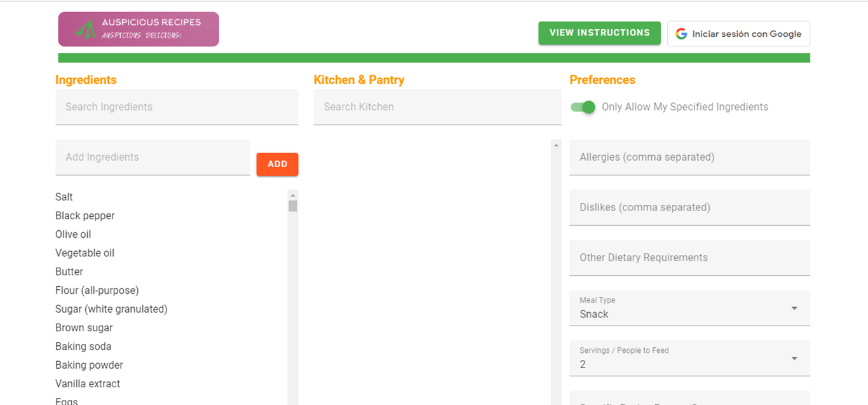Focus the Search Ingredients field

coord(177,107)
